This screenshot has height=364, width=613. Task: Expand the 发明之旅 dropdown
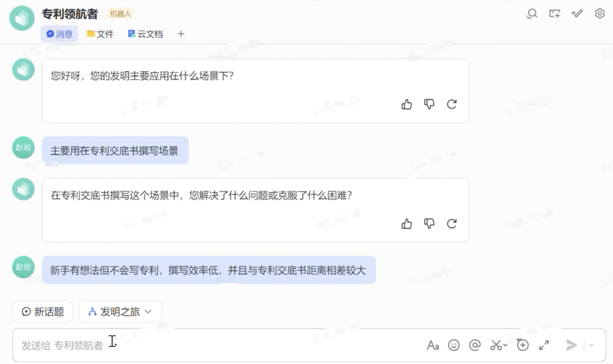click(120, 311)
